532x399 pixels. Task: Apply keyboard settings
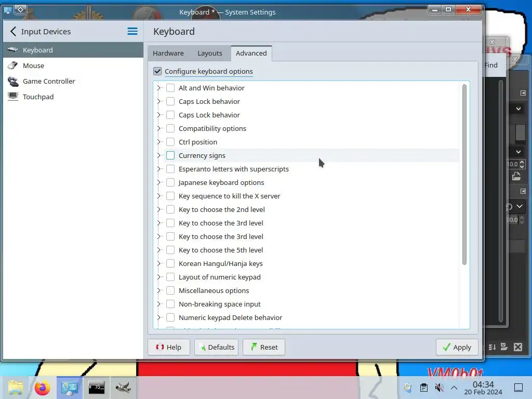pos(457,347)
